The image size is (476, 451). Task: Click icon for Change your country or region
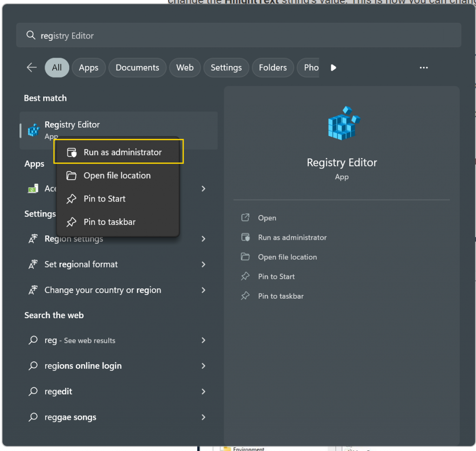click(33, 290)
